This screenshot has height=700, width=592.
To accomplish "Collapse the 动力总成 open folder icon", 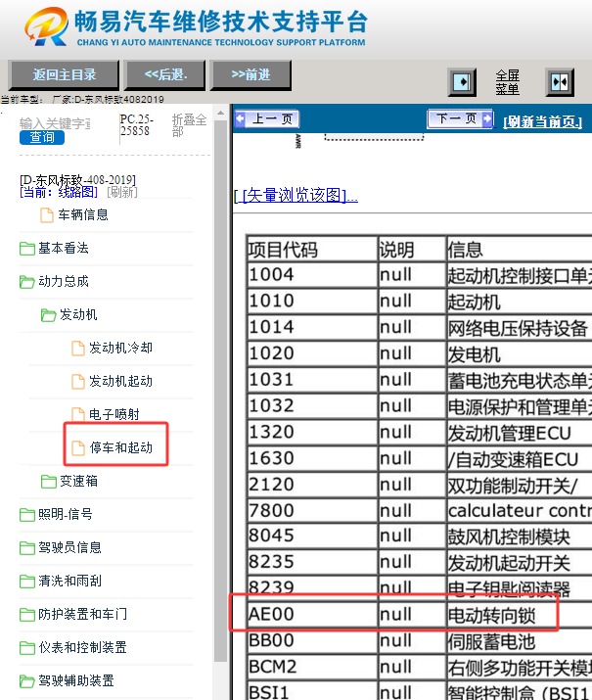I will point(26,282).
